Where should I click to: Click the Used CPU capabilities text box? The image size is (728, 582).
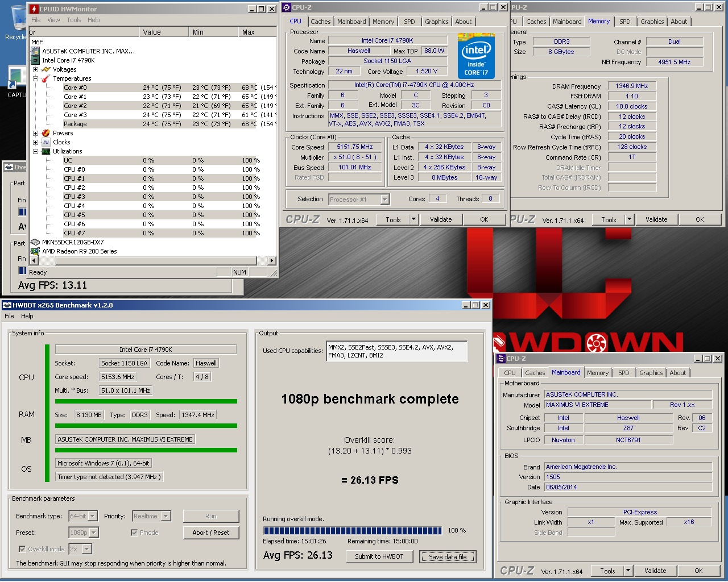coord(397,351)
